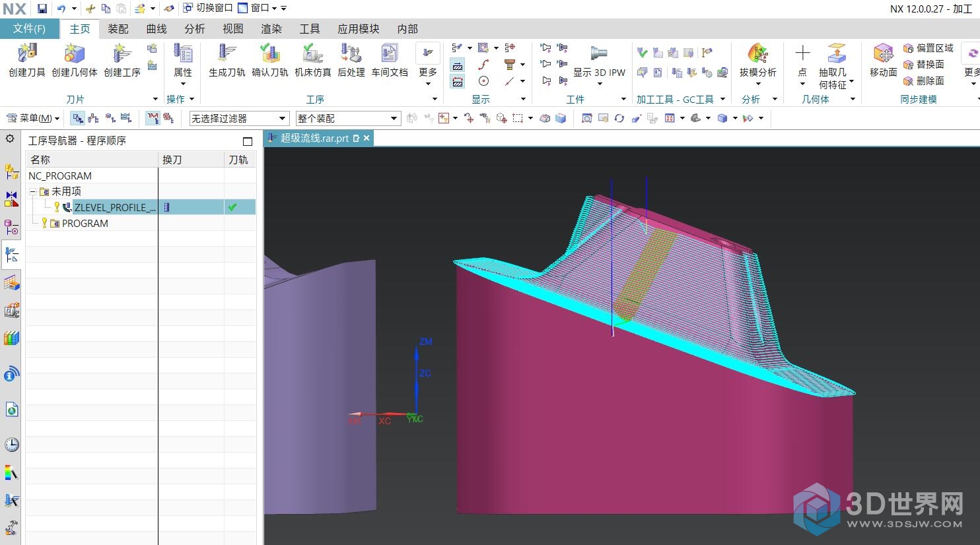Click the settings gear in navigator corner
This screenshot has width=980, height=545.
10,139
